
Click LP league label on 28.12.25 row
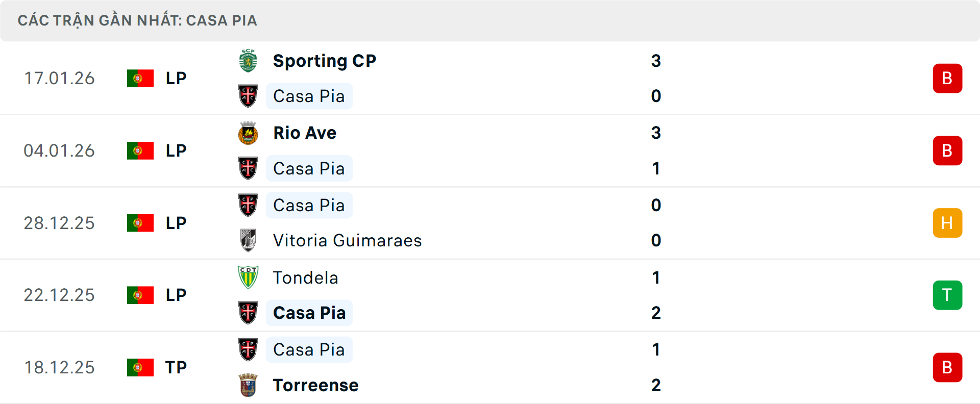pos(176,223)
